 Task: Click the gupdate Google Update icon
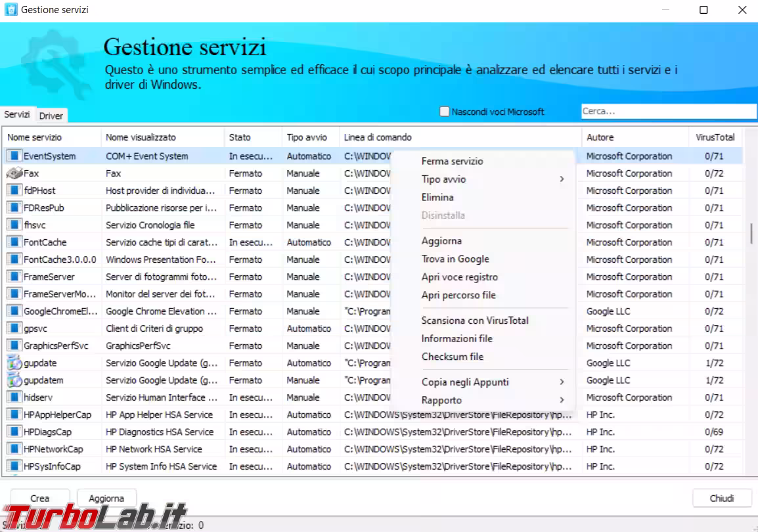(x=14, y=363)
